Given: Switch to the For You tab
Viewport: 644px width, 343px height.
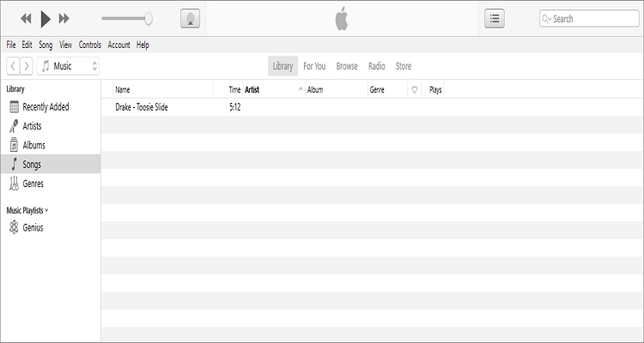Looking at the screenshot, I should [314, 66].
